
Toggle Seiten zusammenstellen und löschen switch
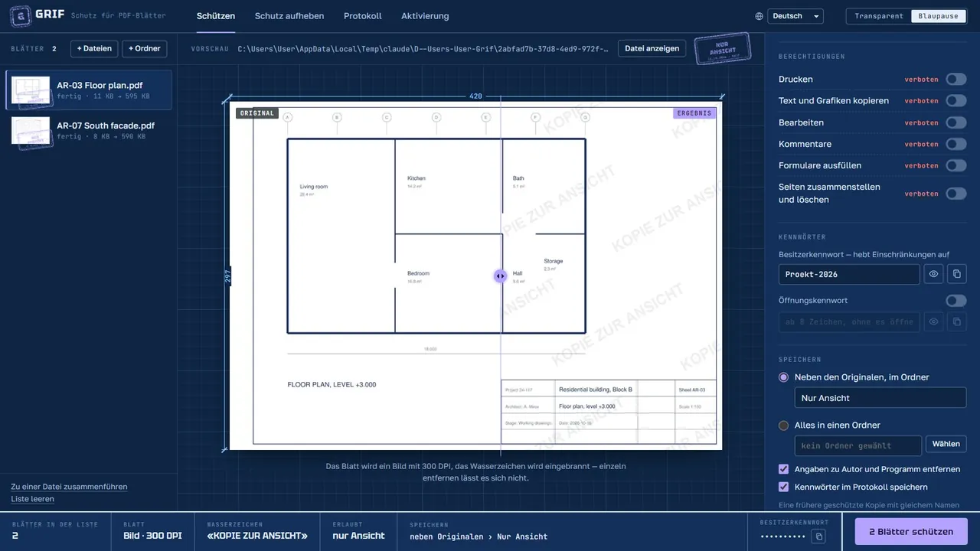pyautogui.click(x=956, y=194)
